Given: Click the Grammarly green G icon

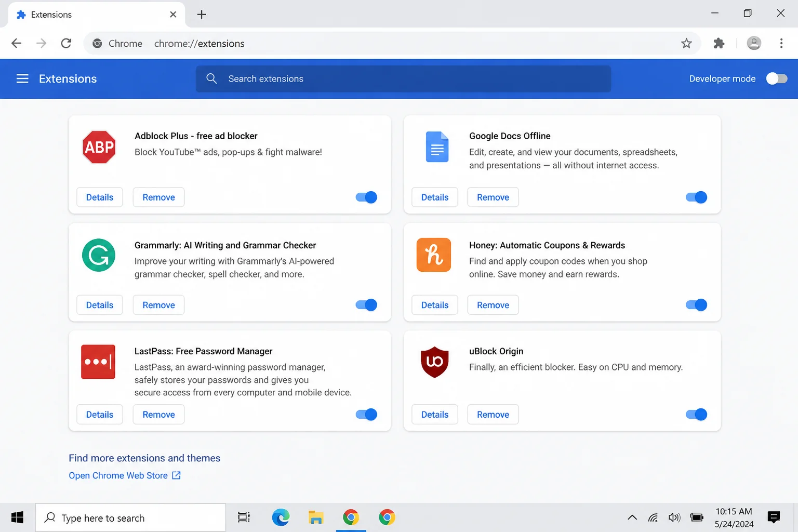Looking at the screenshot, I should [99, 255].
